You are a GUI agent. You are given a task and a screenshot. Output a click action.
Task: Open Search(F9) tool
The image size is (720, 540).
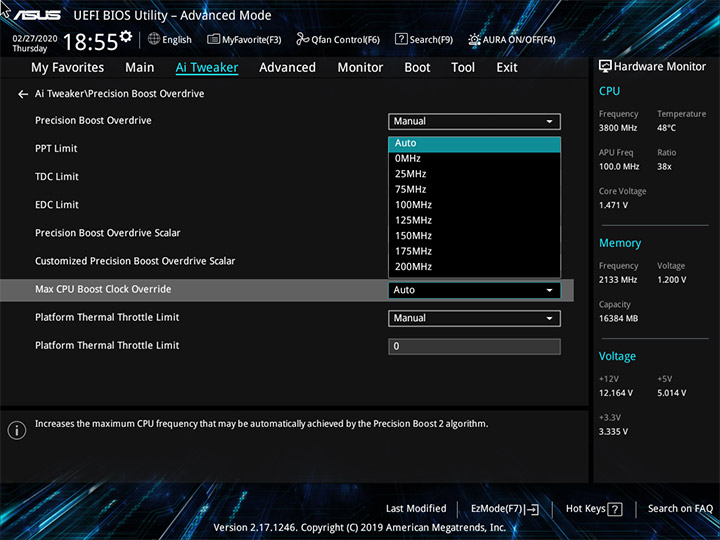424,39
